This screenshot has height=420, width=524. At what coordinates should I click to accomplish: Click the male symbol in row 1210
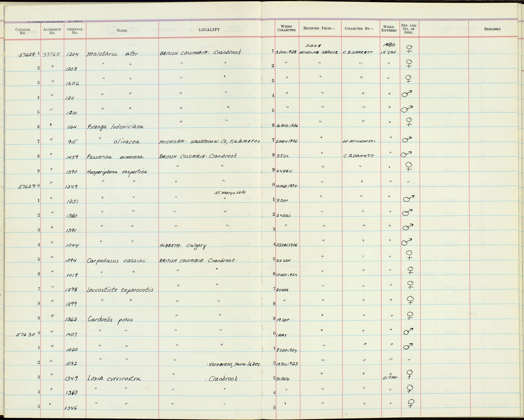tap(407, 109)
